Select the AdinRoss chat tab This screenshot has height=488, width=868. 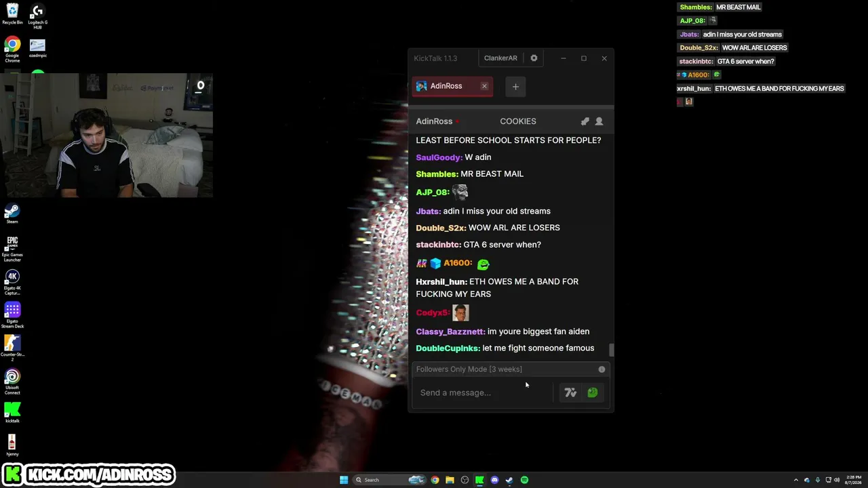tap(452, 86)
